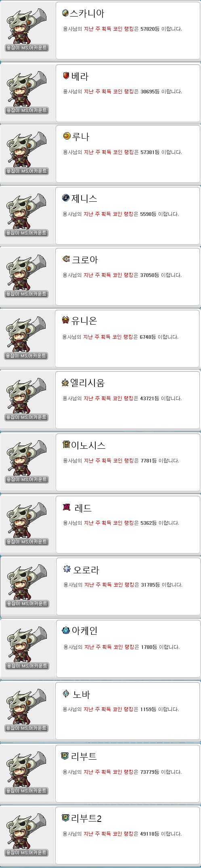Select the 리부트2 world name
201x868 pixels.
click(86, 819)
